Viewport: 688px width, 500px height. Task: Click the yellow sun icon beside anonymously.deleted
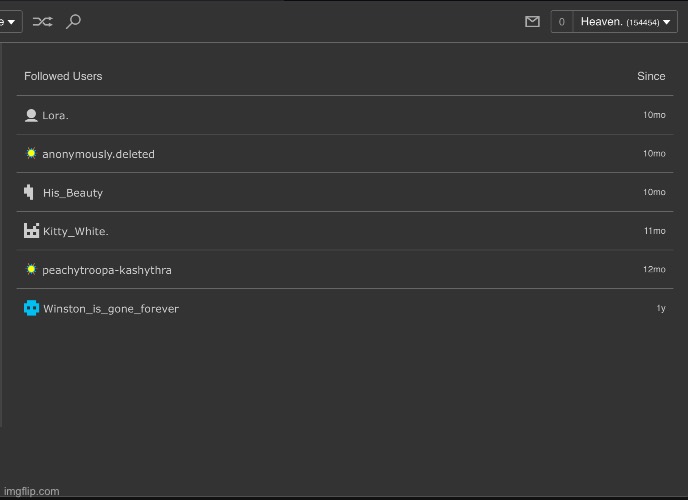(x=31, y=154)
